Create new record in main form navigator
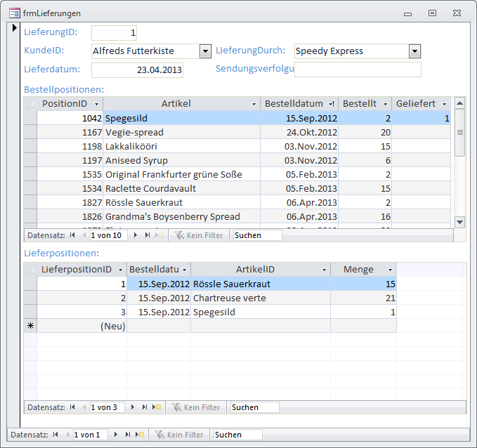477x448 pixels. pos(140,435)
